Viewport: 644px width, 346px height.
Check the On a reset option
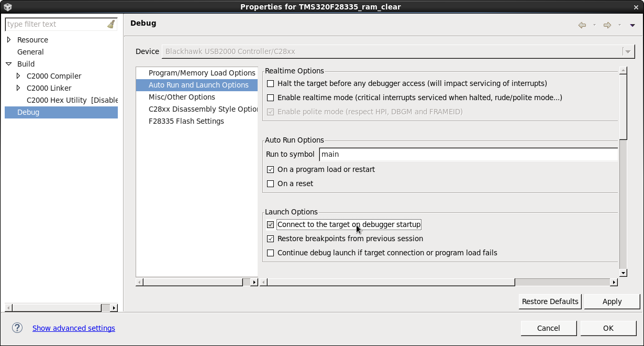[270, 183]
